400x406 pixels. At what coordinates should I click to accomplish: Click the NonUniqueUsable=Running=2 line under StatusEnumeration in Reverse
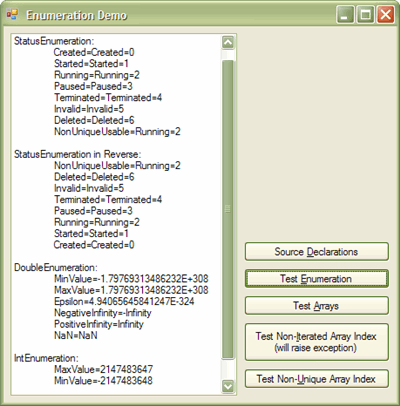coord(117,166)
